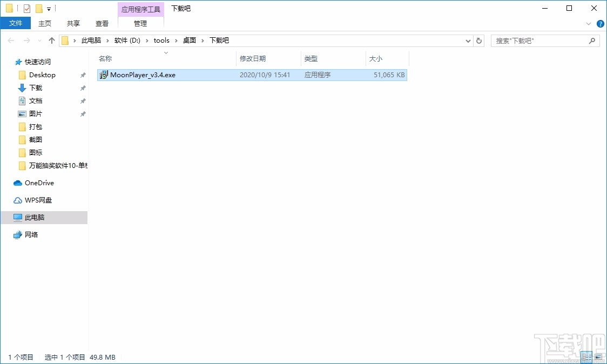Open the Properties icon on quick access toolbar
The height and width of the screenshot is (364, 607).
[x=26, y=8]
